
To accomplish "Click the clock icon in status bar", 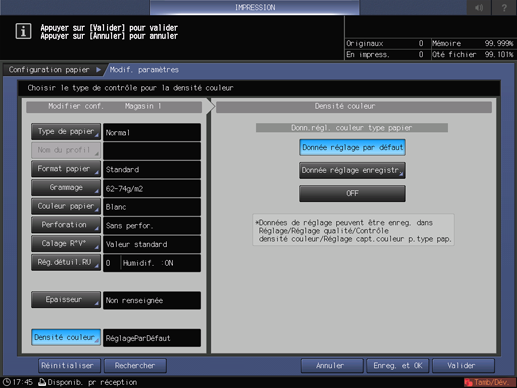I will 6,382.
